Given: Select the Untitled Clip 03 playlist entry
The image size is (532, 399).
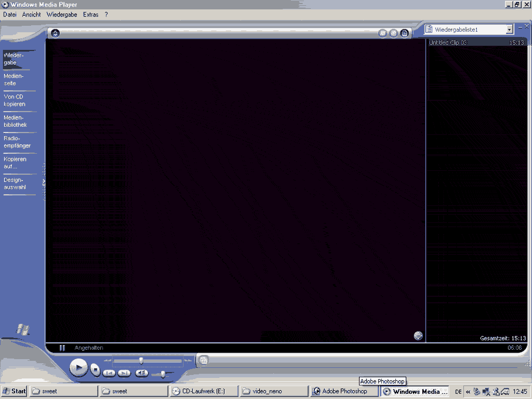Looking at the screenshot, I should point(476,42).
